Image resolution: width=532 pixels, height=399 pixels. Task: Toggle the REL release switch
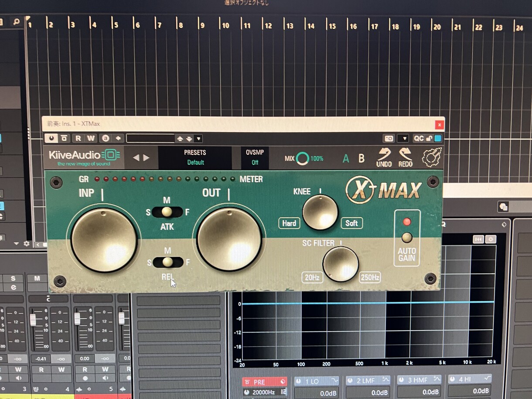click(167, 262)
